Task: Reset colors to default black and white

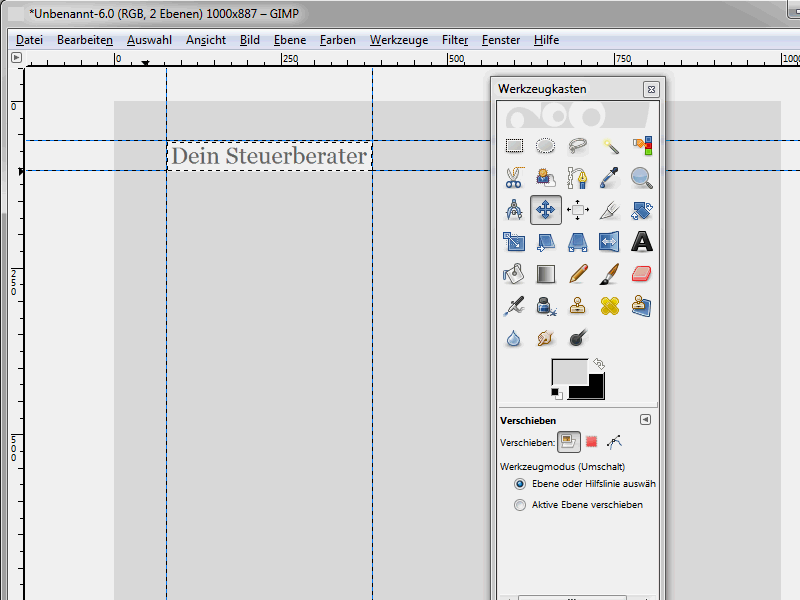Action: (556, 393)
